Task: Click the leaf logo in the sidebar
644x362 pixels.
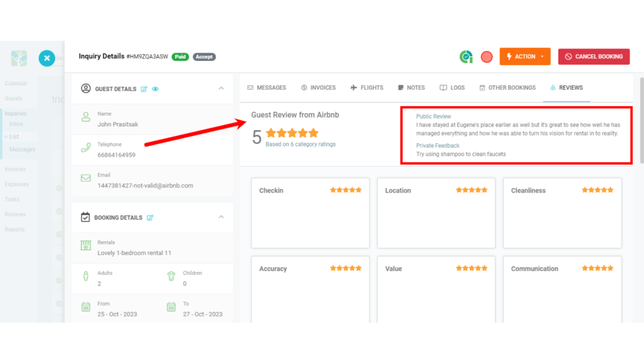Action: [x=19, y=58]
